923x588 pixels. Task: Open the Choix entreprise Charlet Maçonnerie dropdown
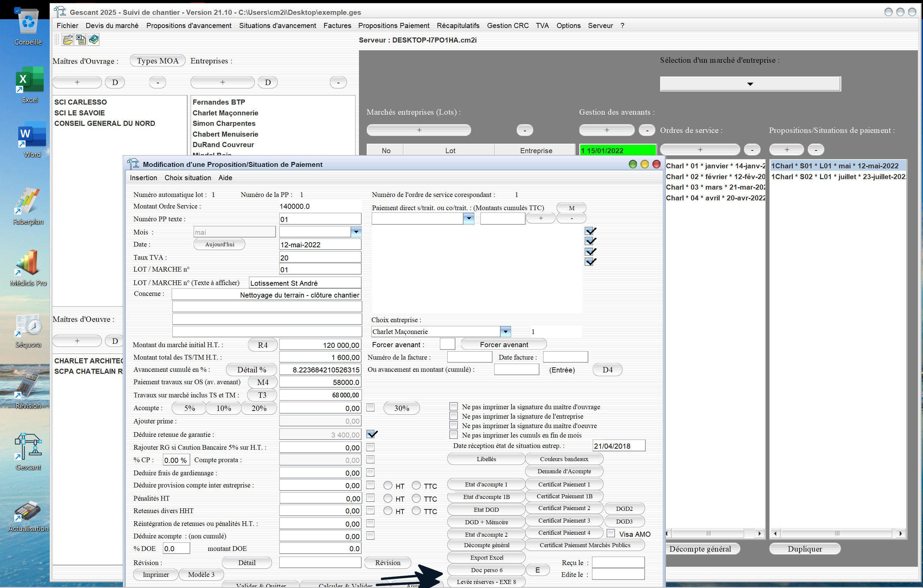click(506, 331)
